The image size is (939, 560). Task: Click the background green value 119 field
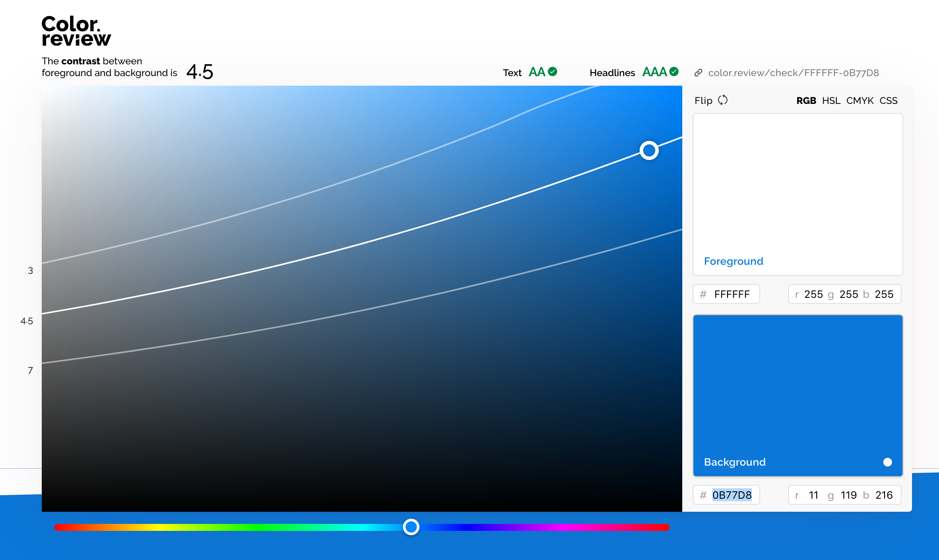point(848,495)
